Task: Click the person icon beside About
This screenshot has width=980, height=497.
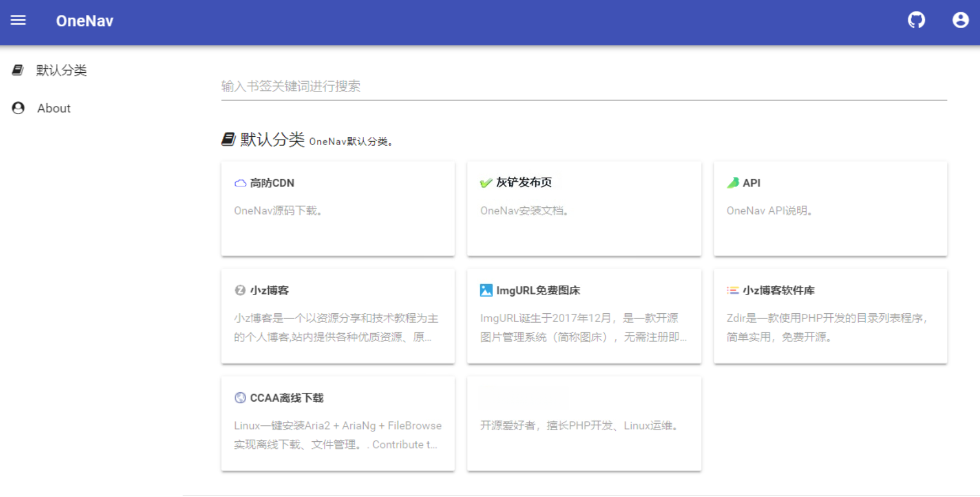Action: coord(18,108)
